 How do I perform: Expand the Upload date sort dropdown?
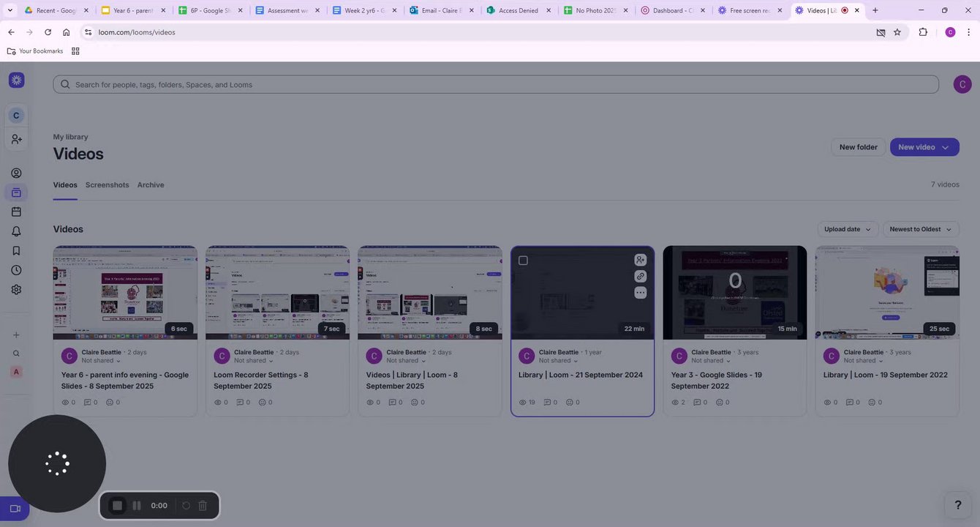pos(847,229)
